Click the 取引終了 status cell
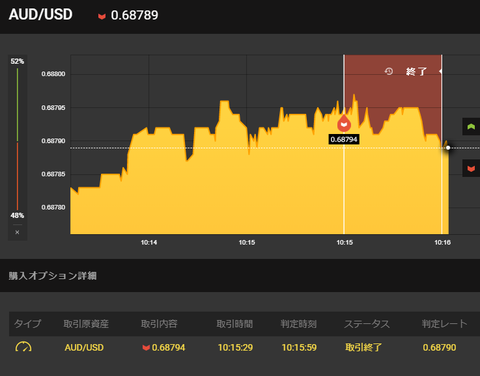 pyautogui.click(x=363, y=348)
